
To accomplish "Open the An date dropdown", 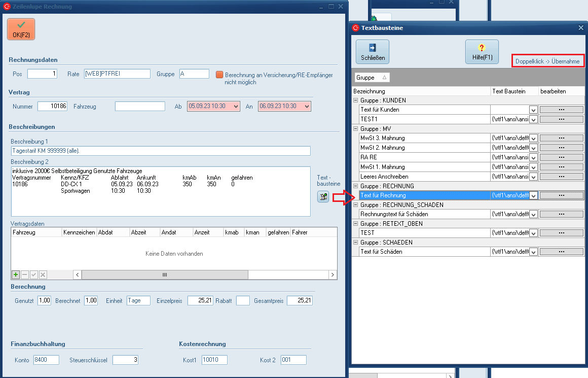I will pos(307,107).
